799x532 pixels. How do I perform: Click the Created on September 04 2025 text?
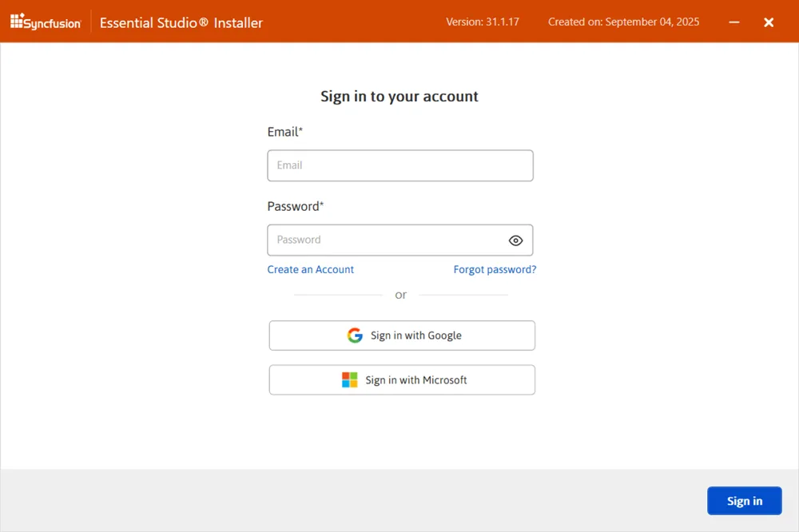point(623,22)
